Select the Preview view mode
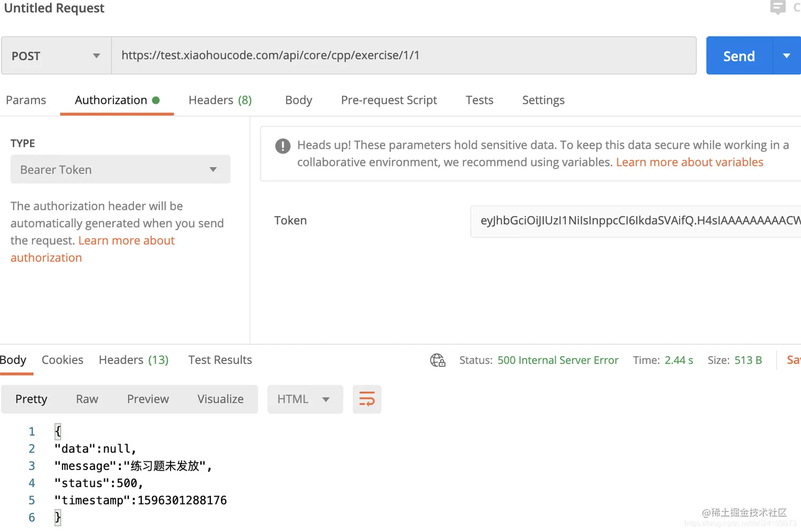The image size is (801, 532). click(148, 399)
